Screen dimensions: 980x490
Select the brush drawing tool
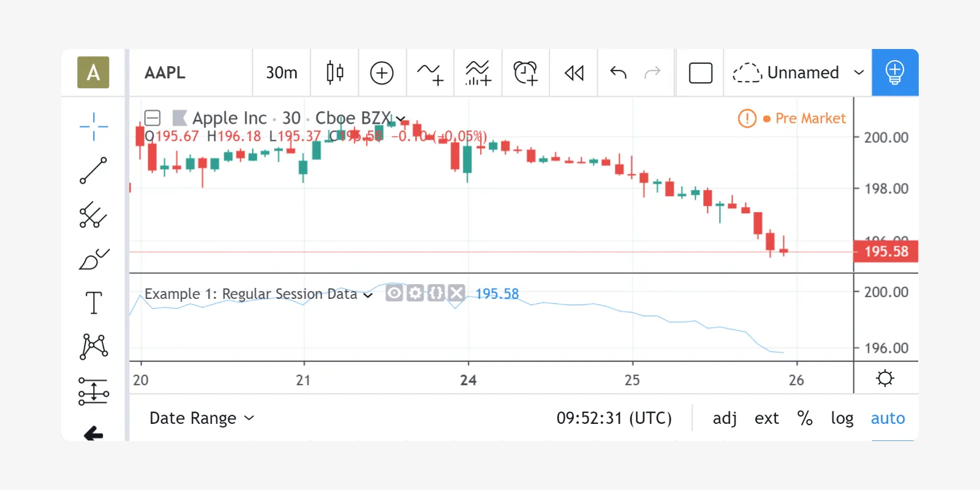coord(94,259)
